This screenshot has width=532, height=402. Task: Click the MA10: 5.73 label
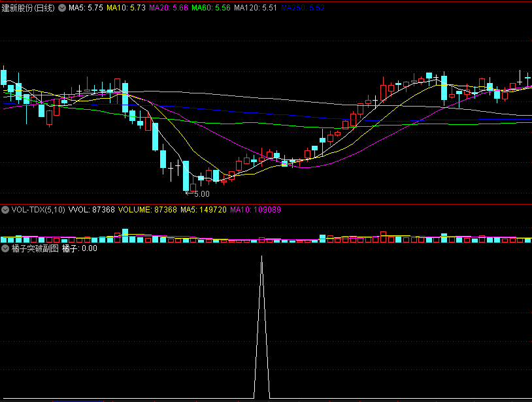click(126, 8)
